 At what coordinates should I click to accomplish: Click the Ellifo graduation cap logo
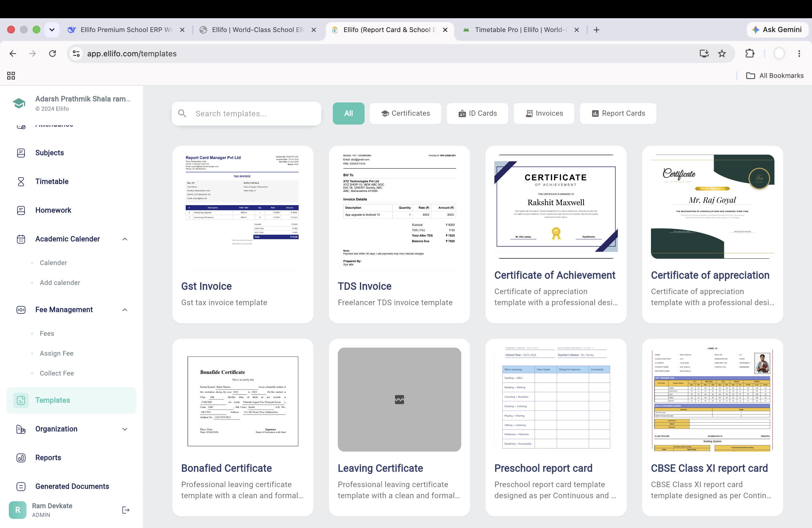pyautogui.click(x=19, y=103)
